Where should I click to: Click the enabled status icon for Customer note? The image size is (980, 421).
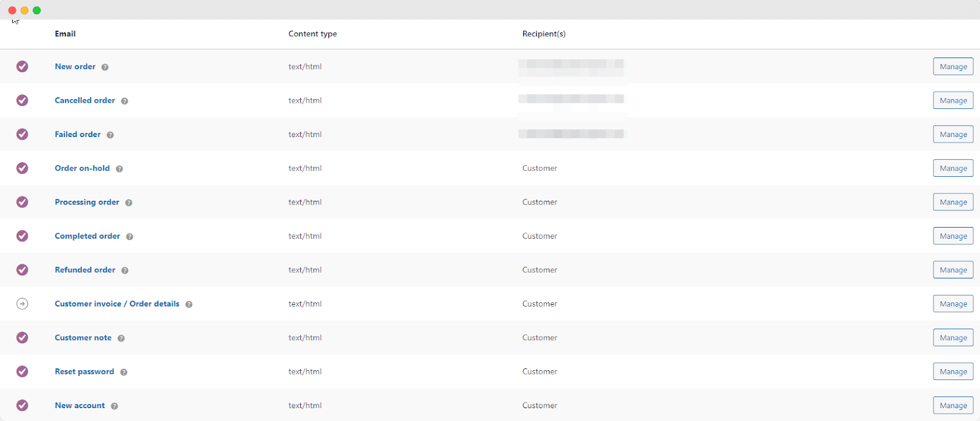[x=22, y=338]
